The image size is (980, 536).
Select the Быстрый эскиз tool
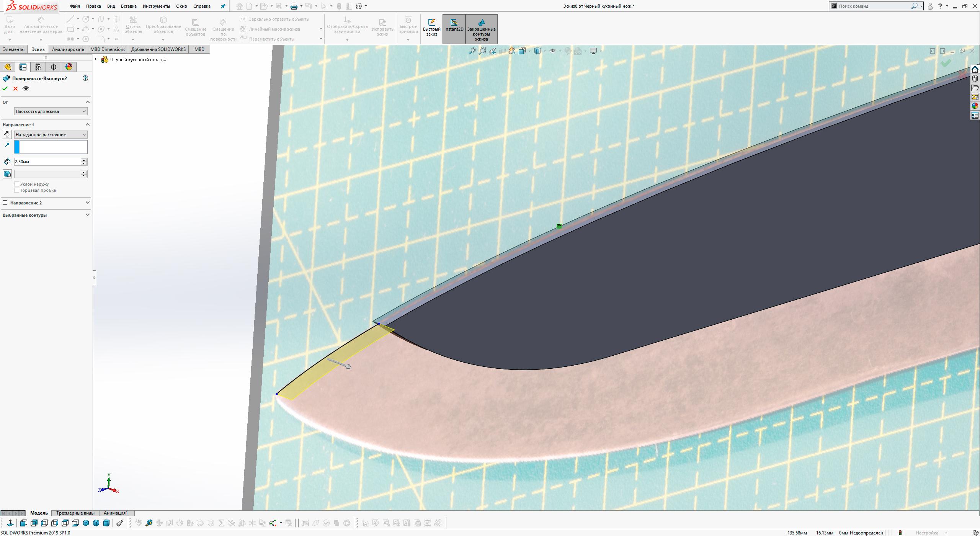(432, 29)
